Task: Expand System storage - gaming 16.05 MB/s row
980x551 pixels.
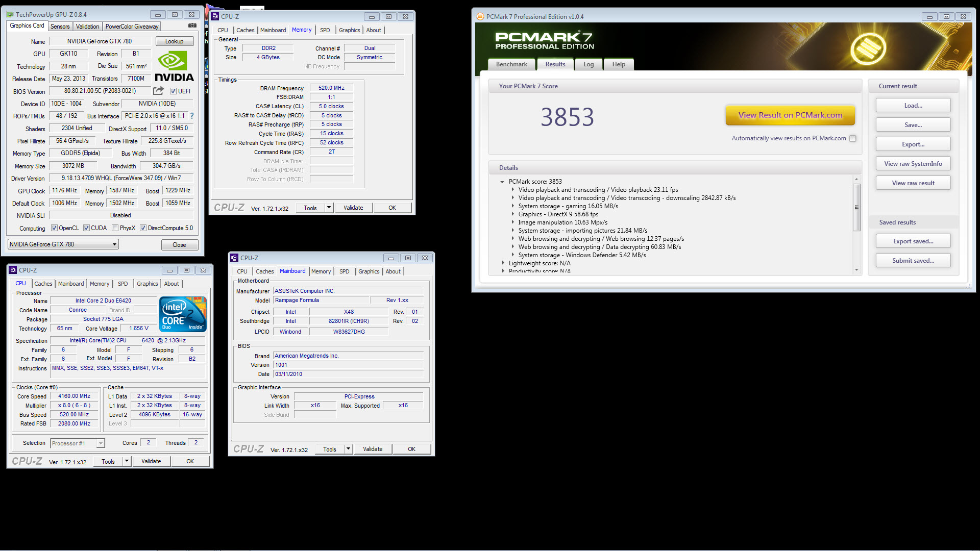Action: 513,206
